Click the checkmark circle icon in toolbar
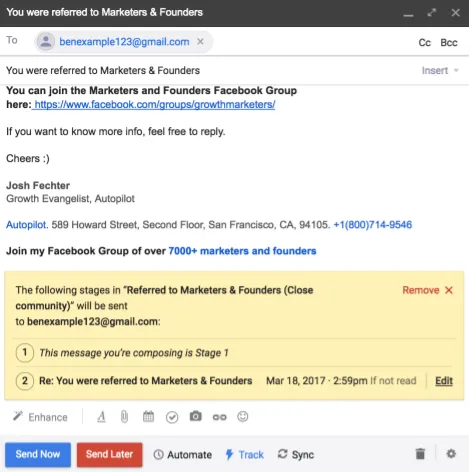This screenshot has width=472, height=474. 172,417
